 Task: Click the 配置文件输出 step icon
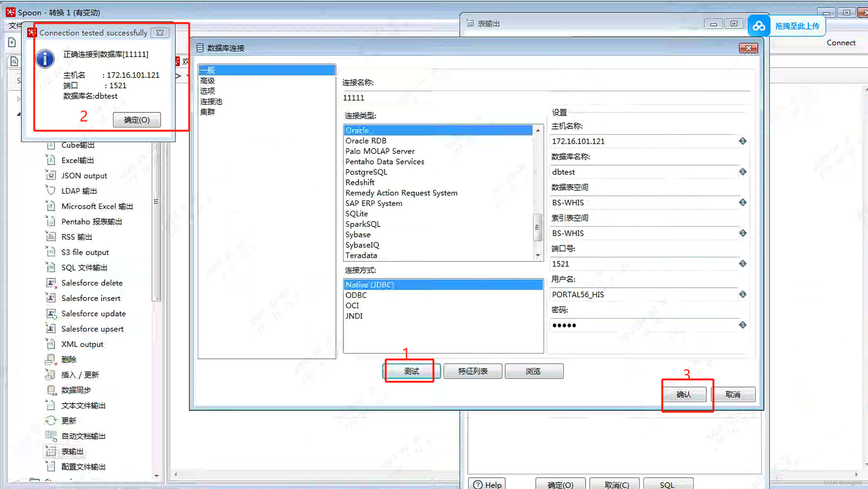pyautogui.click(x=51, y=467)
